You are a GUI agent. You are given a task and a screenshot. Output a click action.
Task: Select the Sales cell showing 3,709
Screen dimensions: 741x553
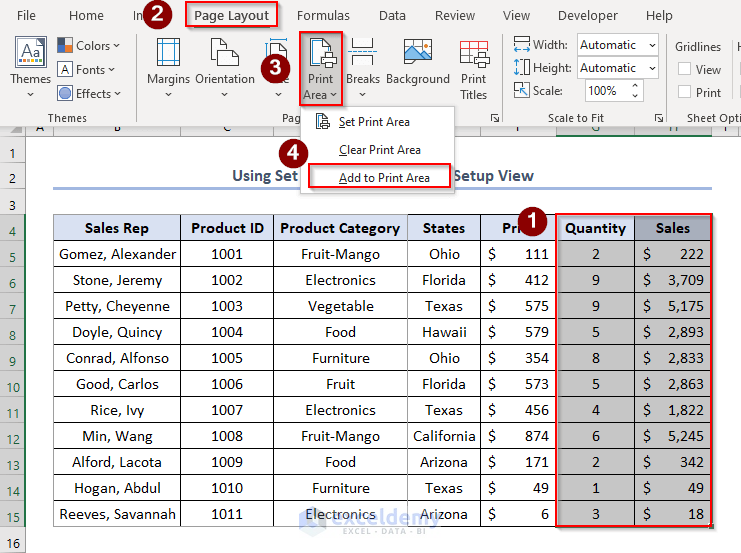point(672,280)
